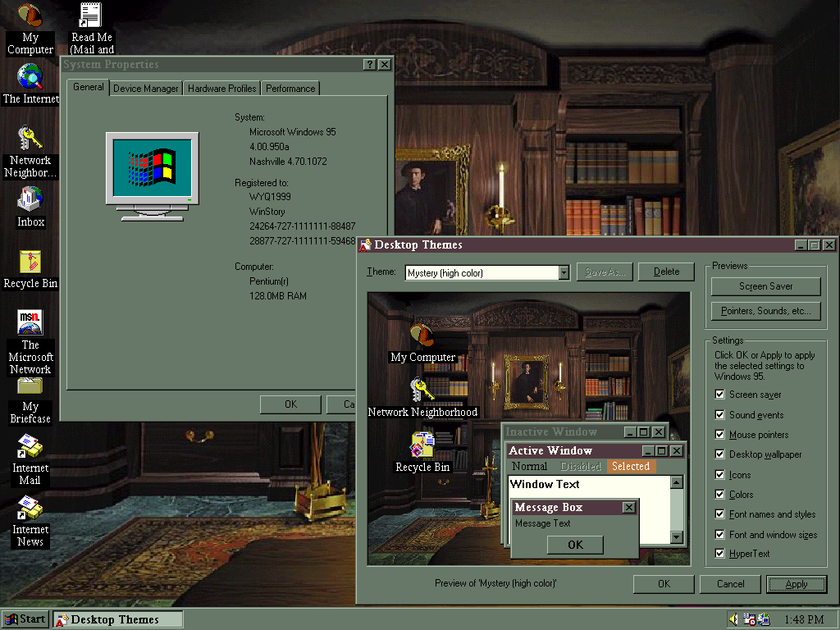Screen dimensions: 840x630
Task: Click Apply in Desktop Themes
Action: point(797,584)
